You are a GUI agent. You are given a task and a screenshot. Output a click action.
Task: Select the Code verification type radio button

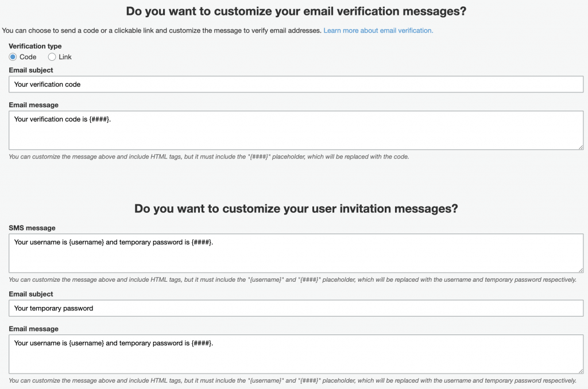(x=13, y=57)
